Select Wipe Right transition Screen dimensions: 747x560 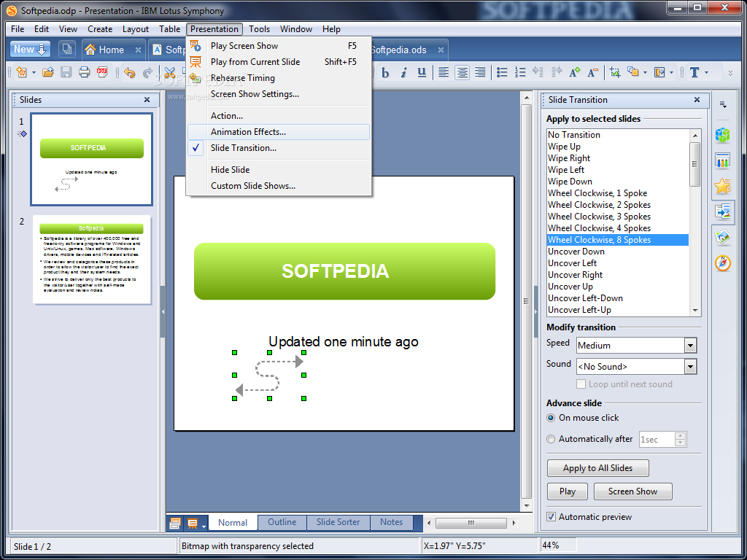click(618, 158)
